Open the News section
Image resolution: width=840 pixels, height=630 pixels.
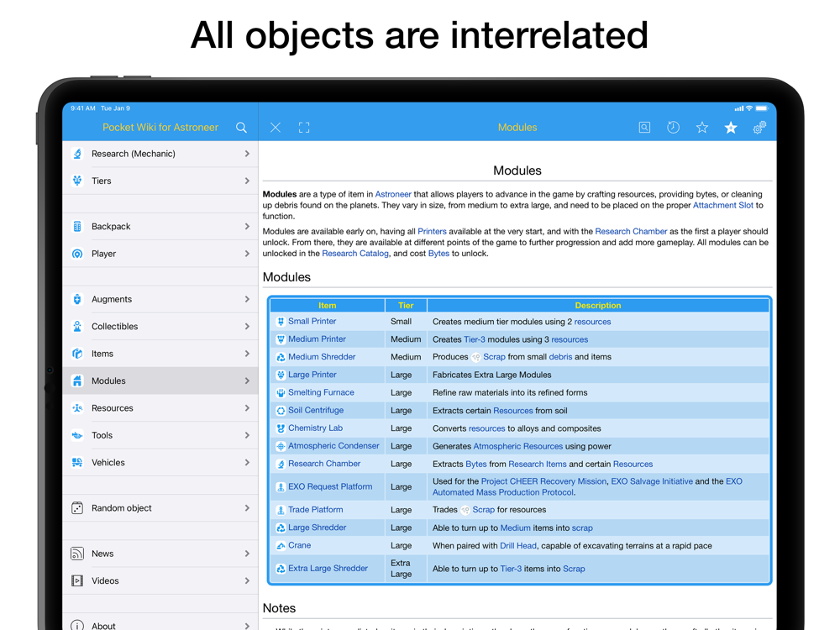pos(160,554)
